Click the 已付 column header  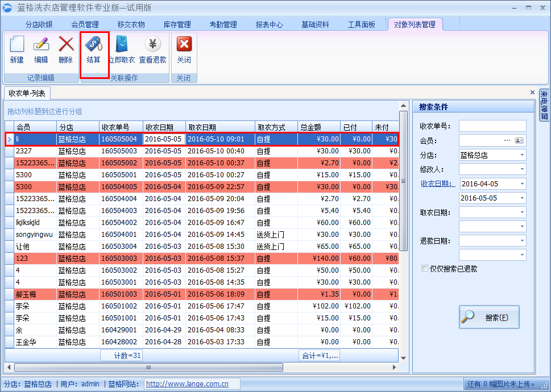pyautogui.click(x=356, y=127)
